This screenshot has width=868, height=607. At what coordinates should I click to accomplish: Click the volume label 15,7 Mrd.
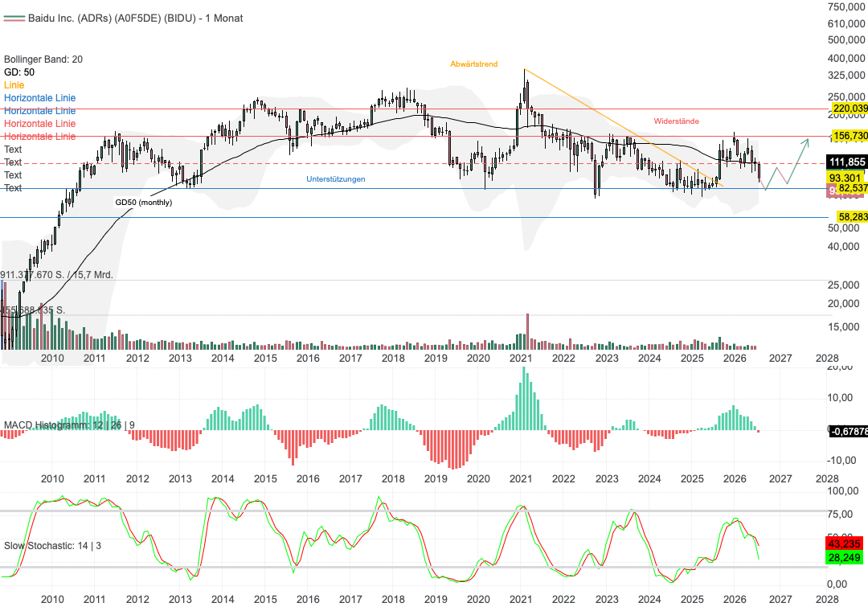[x=92, y=275]
